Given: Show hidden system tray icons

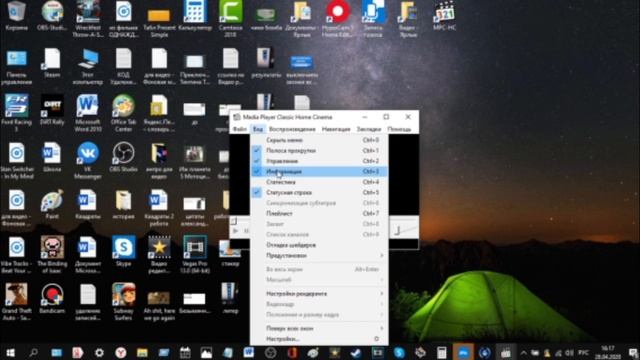Looking at the screenshot, I should click(523, 353).
